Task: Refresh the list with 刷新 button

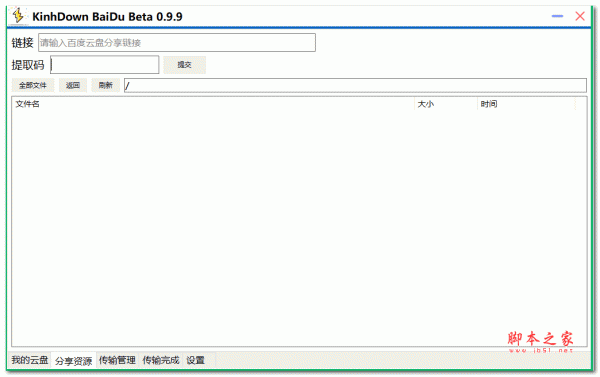Action: 106,85
